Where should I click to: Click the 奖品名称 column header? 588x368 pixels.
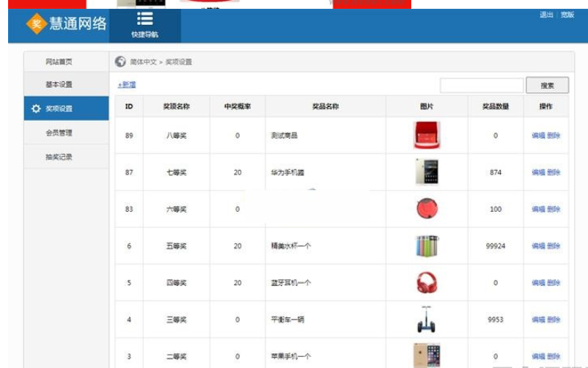point(326,106)
